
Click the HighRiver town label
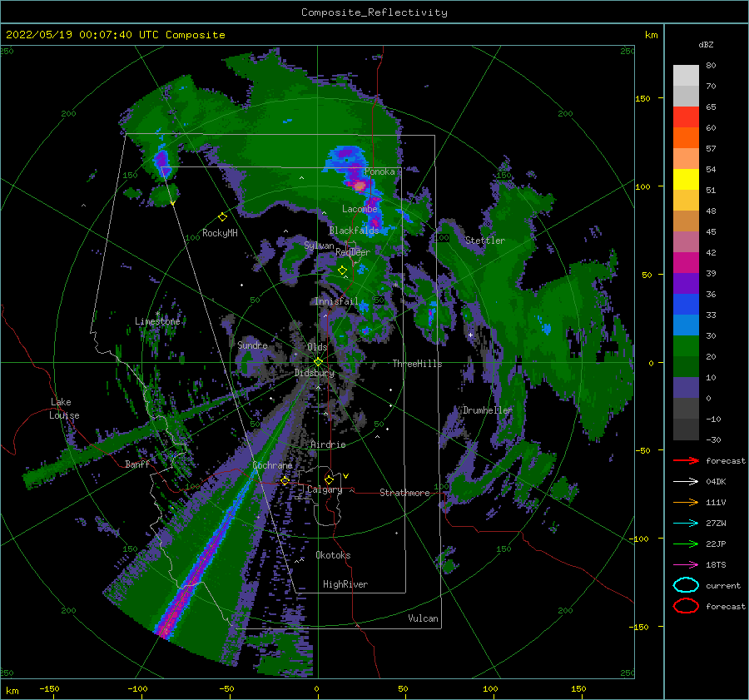(x=345, y=584)
